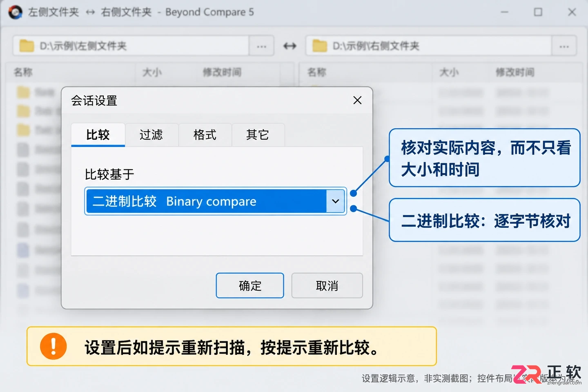
Task: Sort right pane by 修改时间 column header
Action: click(x=515, y=72)
